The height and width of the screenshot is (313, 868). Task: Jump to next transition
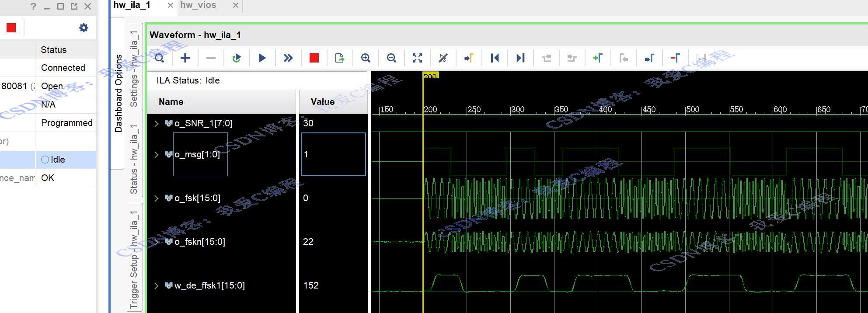click(x=572, y=58)
